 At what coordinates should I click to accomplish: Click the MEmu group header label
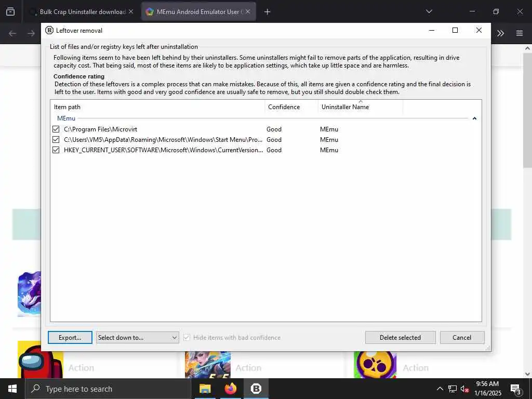click(66, 118)
